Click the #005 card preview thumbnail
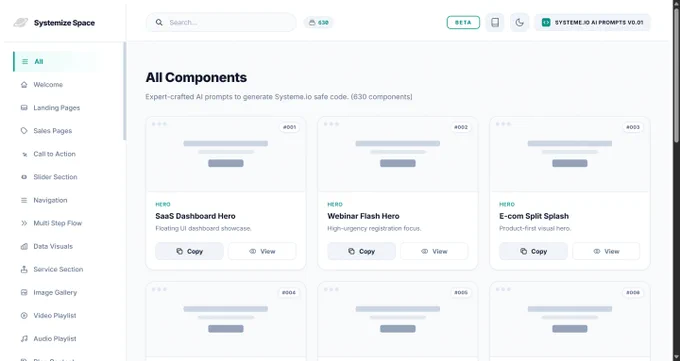 pos(398,320)
